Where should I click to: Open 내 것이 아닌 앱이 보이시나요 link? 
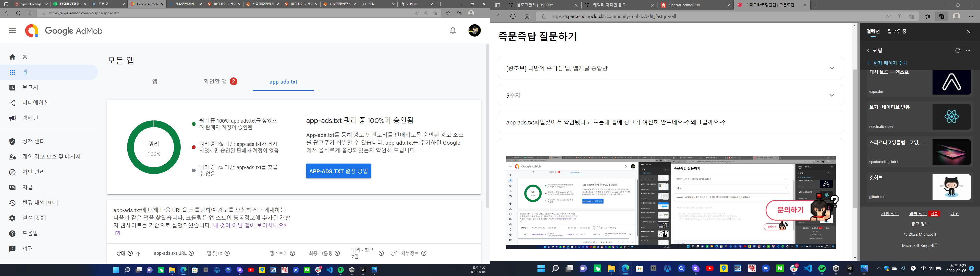click(x=250, y=225)
